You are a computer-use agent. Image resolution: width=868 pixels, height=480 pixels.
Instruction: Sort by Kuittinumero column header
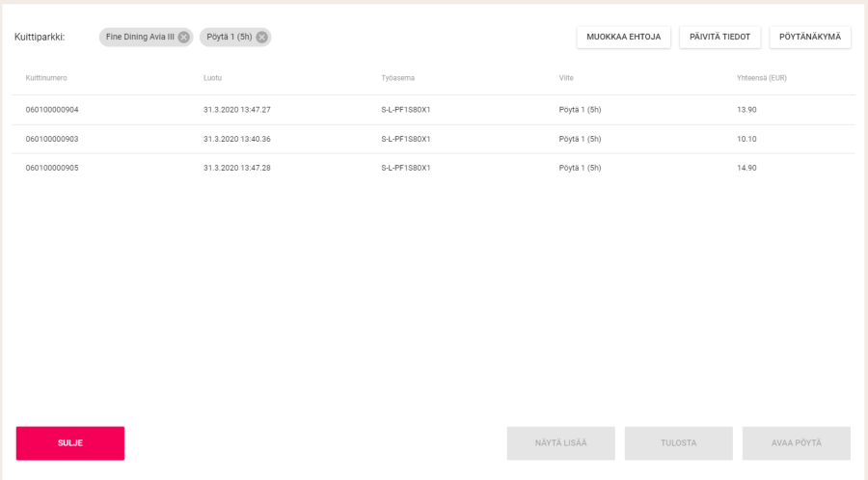[x=46, y=77]
